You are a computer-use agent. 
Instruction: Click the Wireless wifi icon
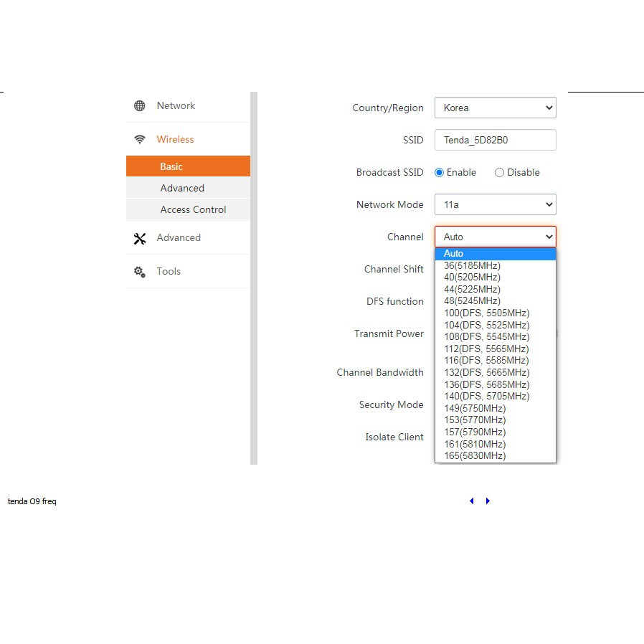[140, 140]
